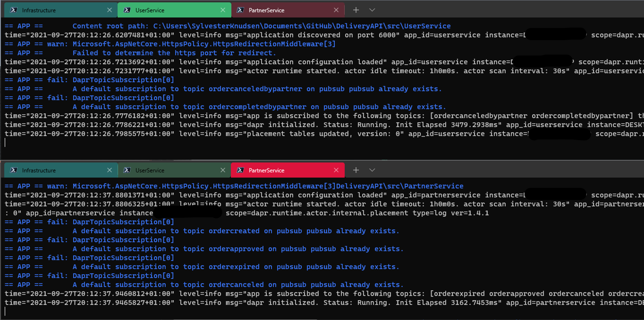The width and height of the screenshot is (644, 320).
Task: Switch to Infrastructure tab in bottom window
Action: [x=39, y=170]
